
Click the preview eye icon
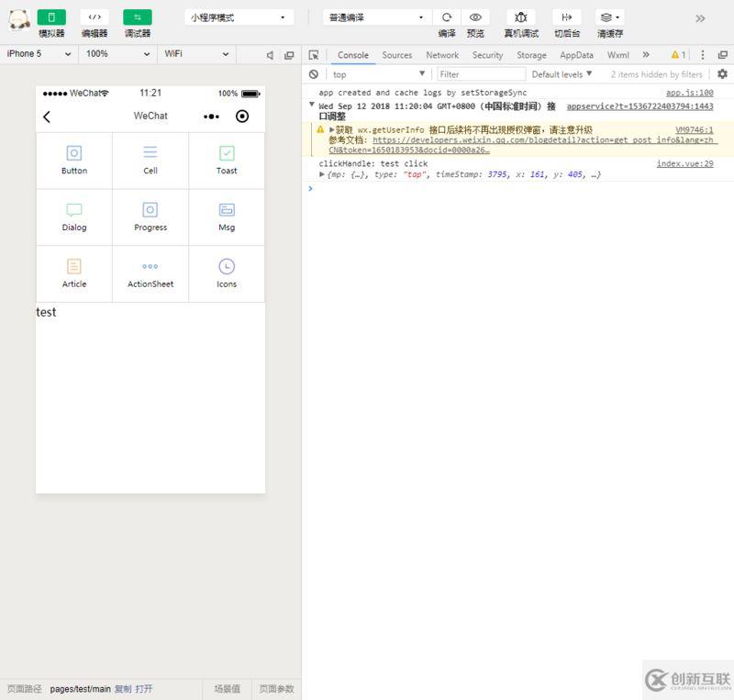pos(475,17)
